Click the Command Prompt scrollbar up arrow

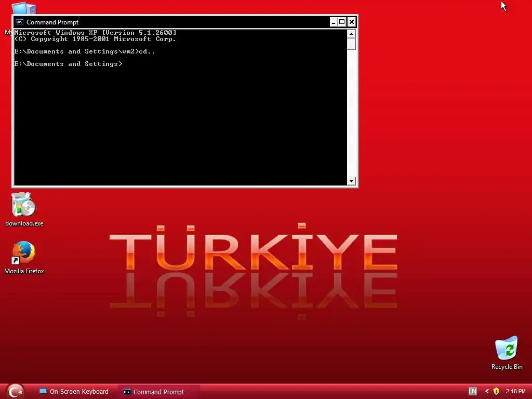(351, 34)
